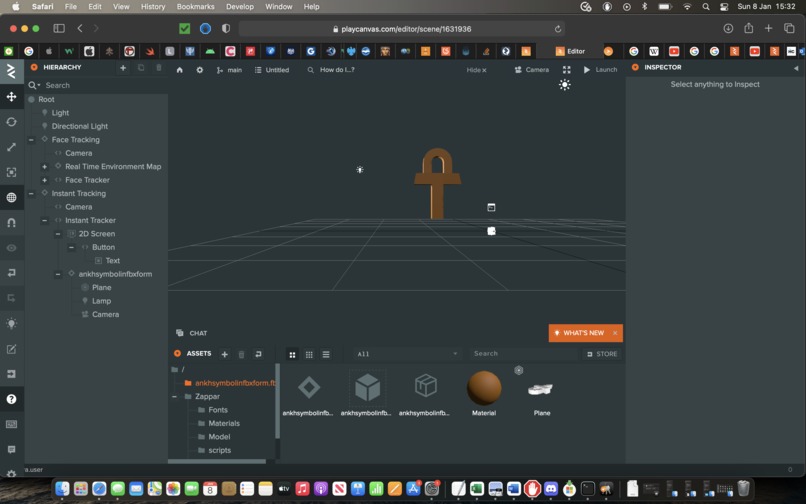Open the Untitled scene list

tap(272, 70)
